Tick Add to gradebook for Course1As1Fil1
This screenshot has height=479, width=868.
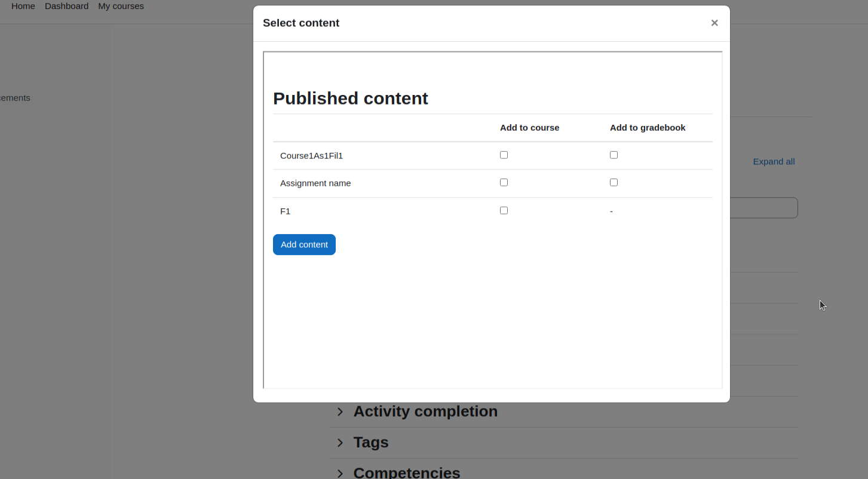(614, 155)
